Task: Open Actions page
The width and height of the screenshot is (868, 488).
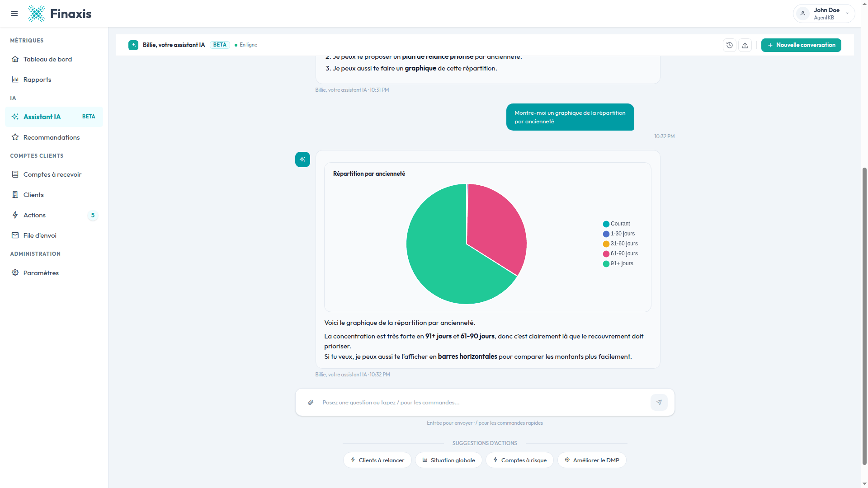Action: pyautogui.click(x=54, y=215)
